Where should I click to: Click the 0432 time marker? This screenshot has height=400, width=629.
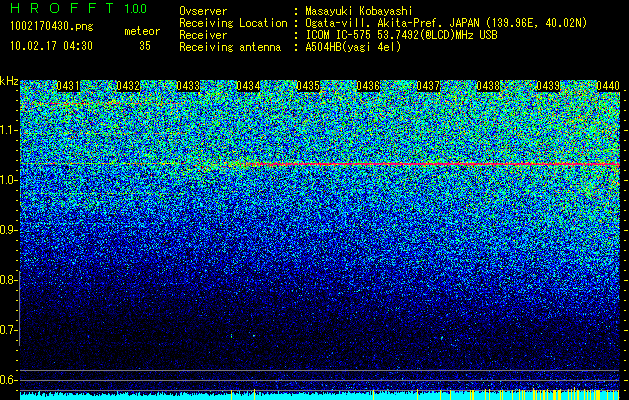pos(128,86)
